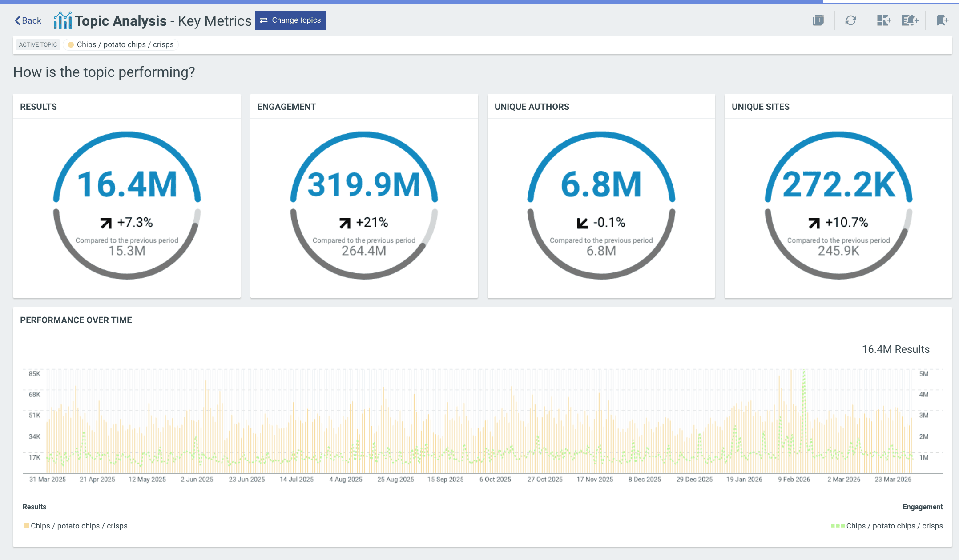The height and width of the screenshot is (560, 959).
Task: Click the 16.4M Results gauge value
Action: click(127, 184)
